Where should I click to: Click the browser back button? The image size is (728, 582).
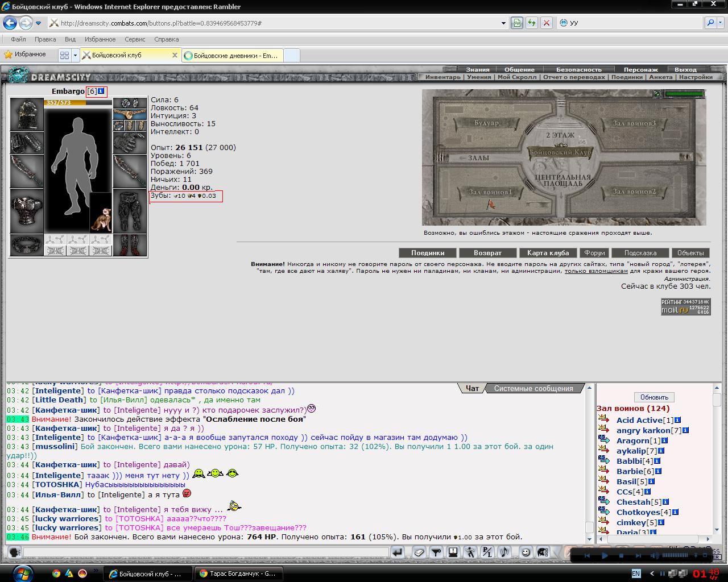pyautogui.click(x=10, y=23)
